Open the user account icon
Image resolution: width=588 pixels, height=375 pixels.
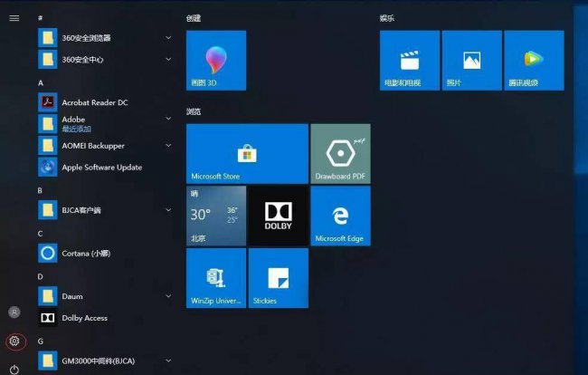point(14,312)
